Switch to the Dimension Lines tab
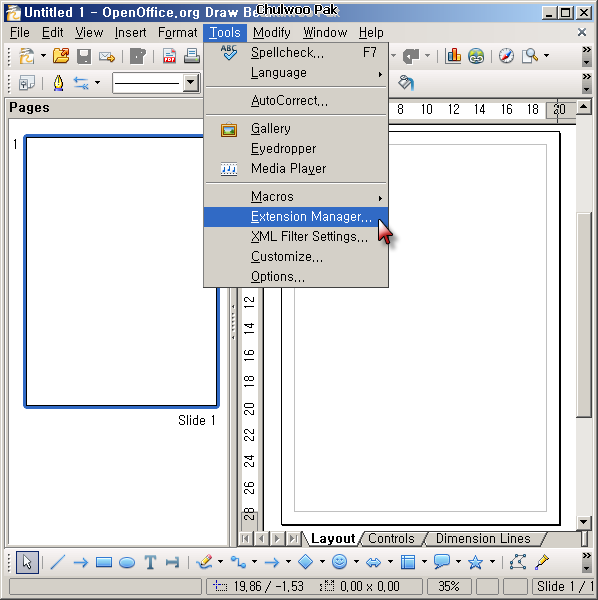 point(483,538)
